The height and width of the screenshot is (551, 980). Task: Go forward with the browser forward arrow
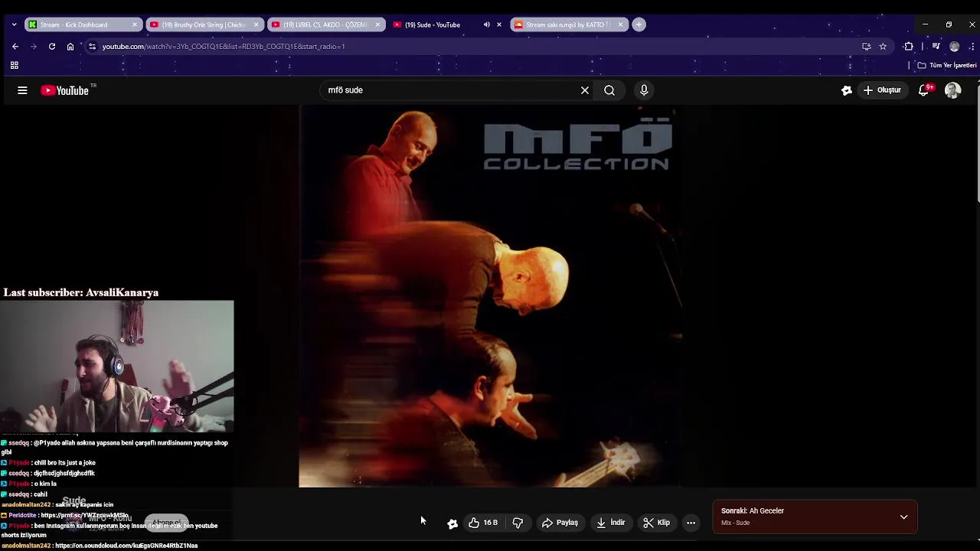pos(34,47)
